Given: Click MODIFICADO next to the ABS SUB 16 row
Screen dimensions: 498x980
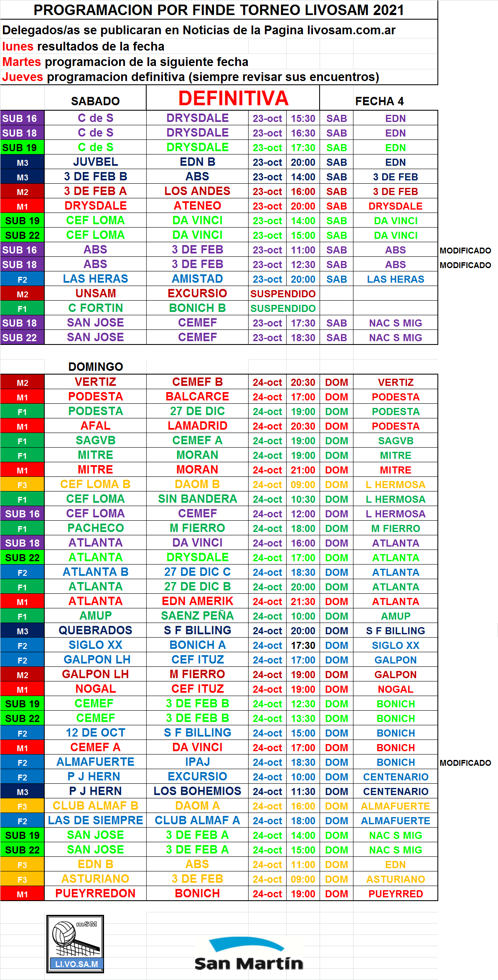Looking at the screenshot, I should pos(465,251).
